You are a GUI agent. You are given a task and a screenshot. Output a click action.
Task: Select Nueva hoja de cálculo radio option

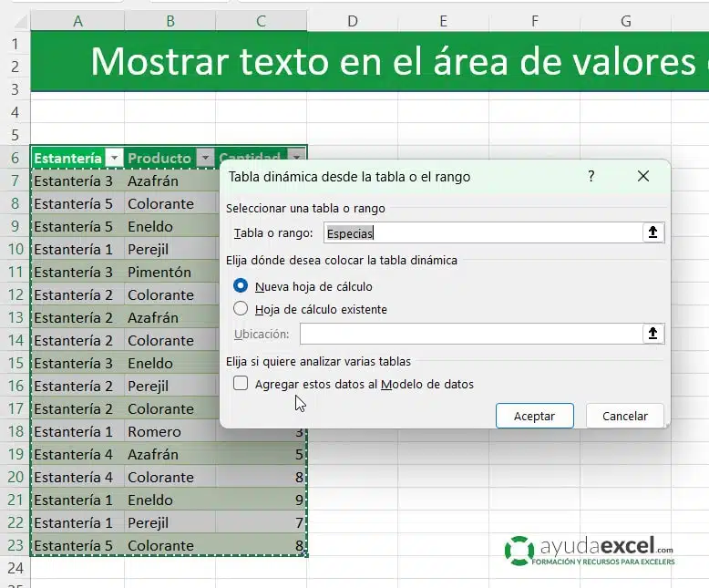click(241, 286)
